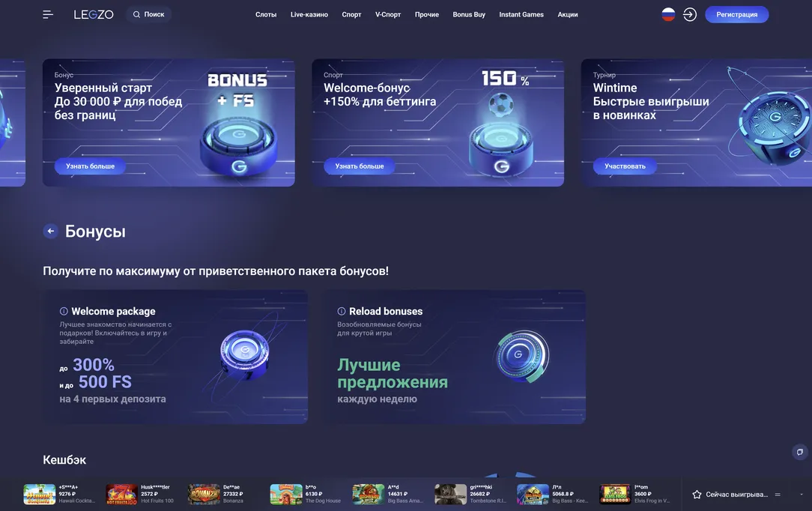Click the info icon on Reload bonuses
Viewport: 812px width, 511px height.
pyautogui.click(x=342, y=311)
